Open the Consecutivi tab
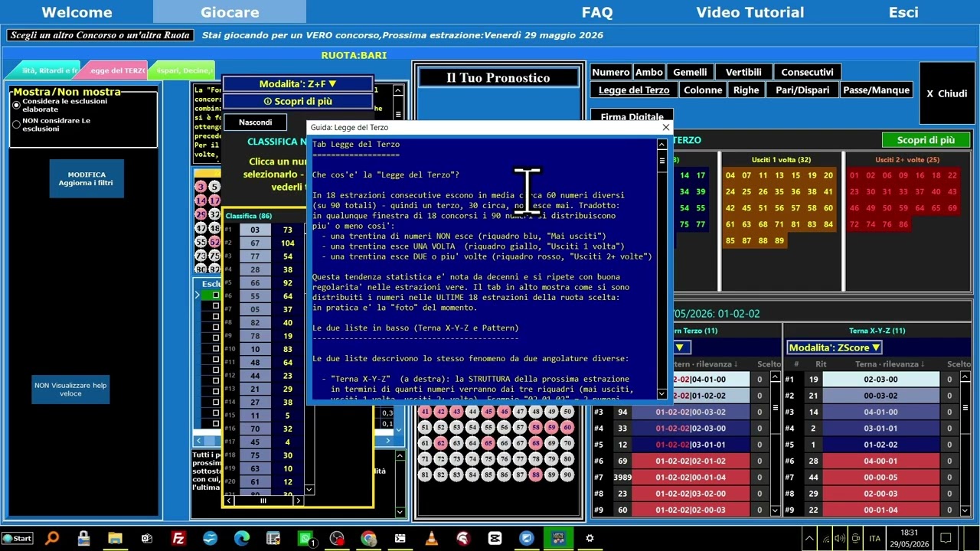The image size is (980, 551). [x=807, y=72]
